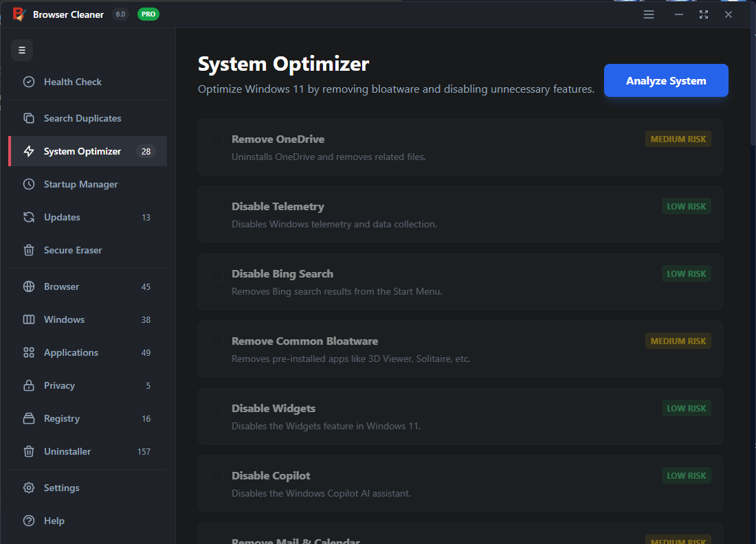Tick the Disable Copilot checkbox
Screen dimensions: 756x544
click(216, 476)
